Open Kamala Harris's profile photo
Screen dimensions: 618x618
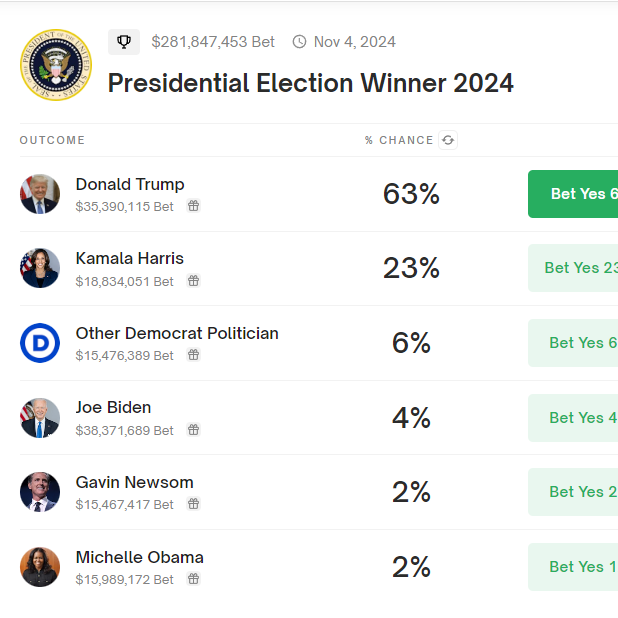[x=40, y=268]
